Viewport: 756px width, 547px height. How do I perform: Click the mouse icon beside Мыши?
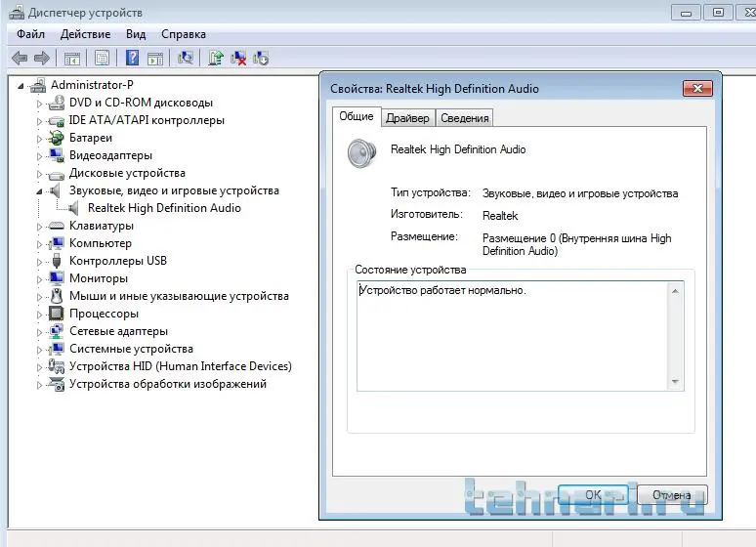(x=57, y=296)
